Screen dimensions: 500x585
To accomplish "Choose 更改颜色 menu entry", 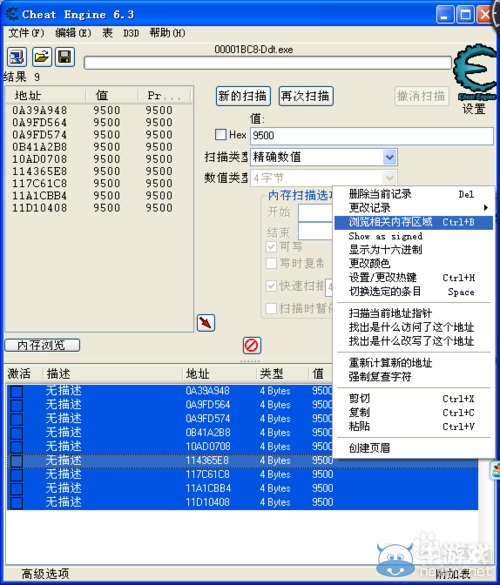I will [x=413, y=263].
